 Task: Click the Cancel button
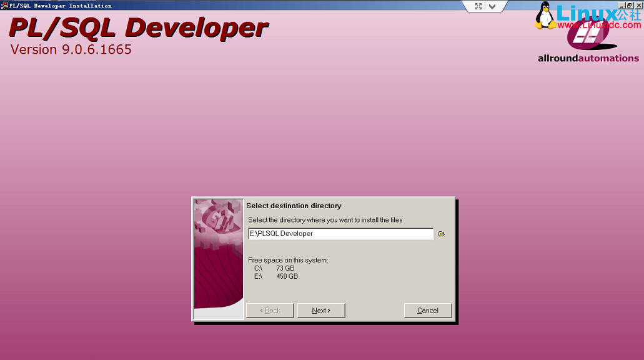pos(427,310)
